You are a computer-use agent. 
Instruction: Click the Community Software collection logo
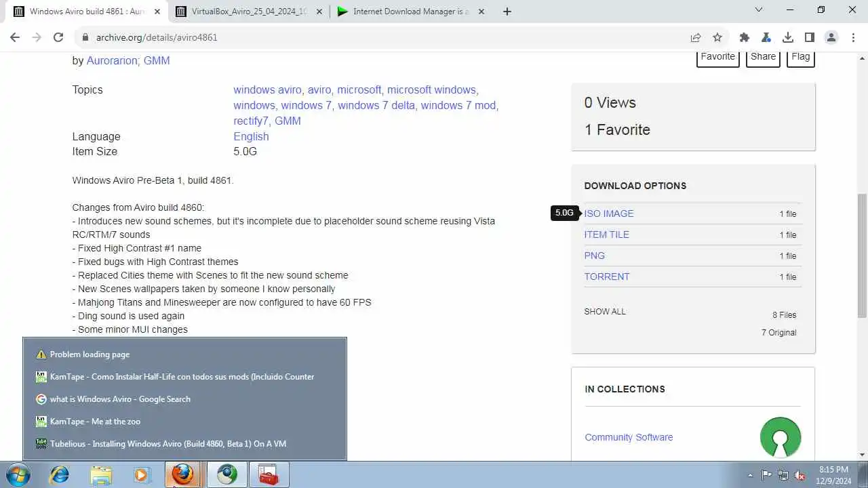tap(781, 437)
